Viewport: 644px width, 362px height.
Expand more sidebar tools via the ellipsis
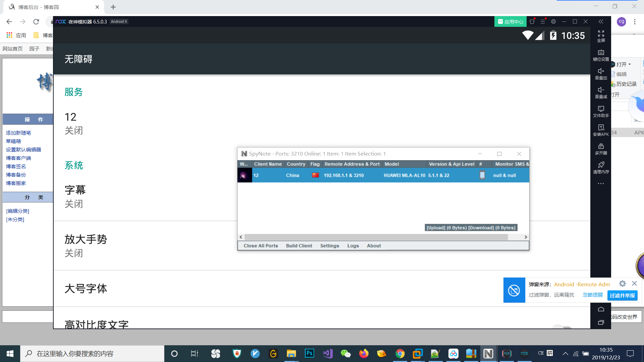(601, 184)
